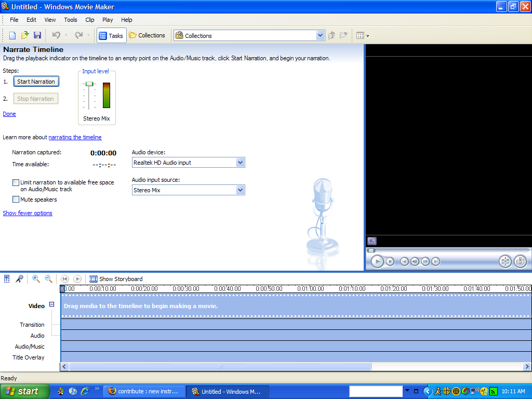Rewind the timeline to the beginning
This screenshot has width=532, height=399.
pyautogui.click(x=64, y=279)
